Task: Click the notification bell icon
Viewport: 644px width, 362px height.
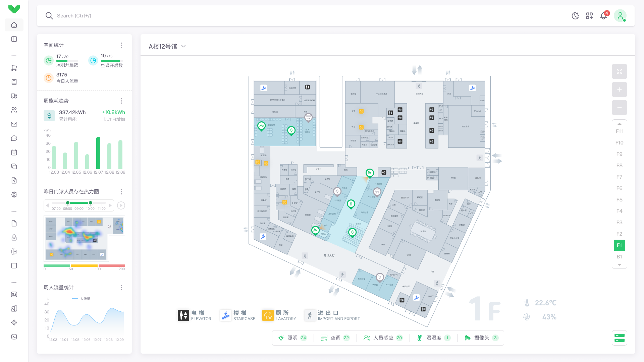Action: [x=603, y=16]
